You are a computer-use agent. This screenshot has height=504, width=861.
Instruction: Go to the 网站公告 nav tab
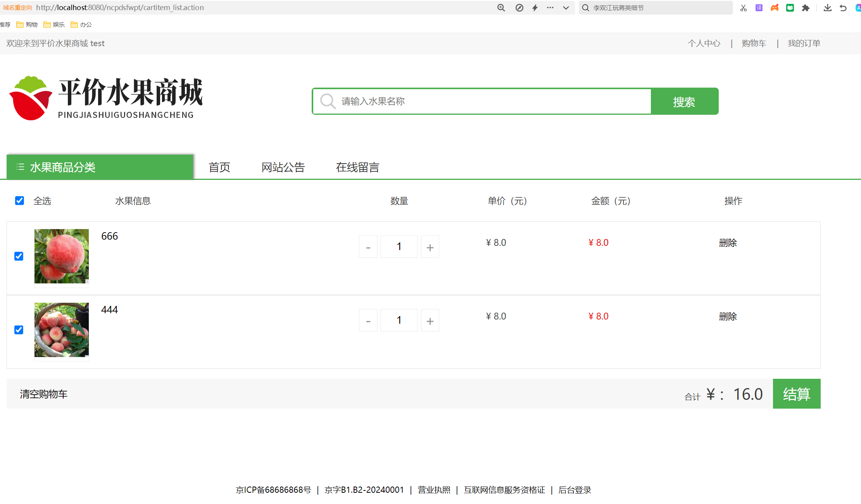[x=283, y=167]
